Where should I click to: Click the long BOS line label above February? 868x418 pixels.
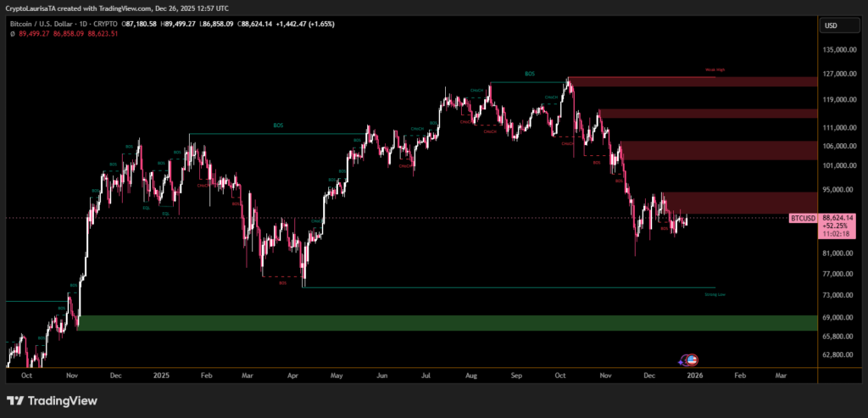[279, 125]
